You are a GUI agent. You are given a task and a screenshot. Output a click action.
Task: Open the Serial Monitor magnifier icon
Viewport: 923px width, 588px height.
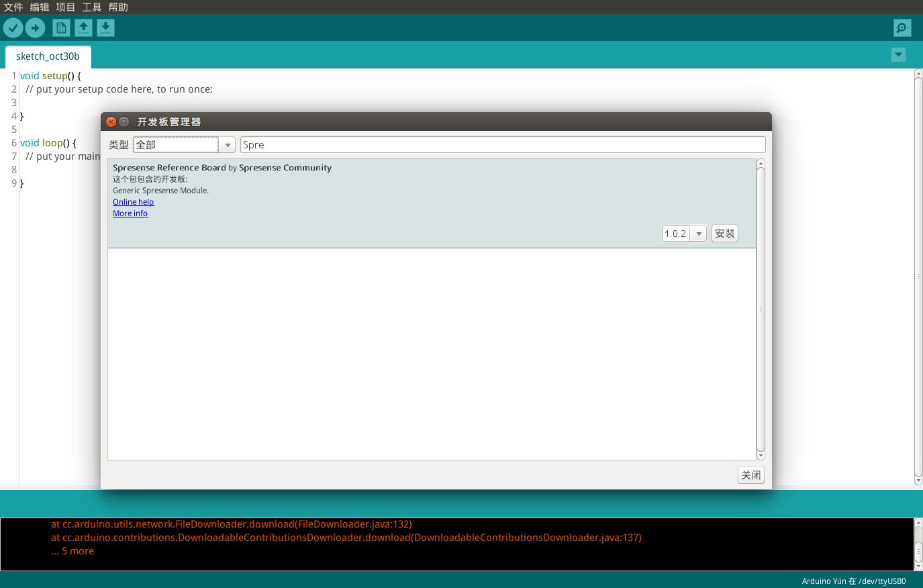click(x=902, y=28)
